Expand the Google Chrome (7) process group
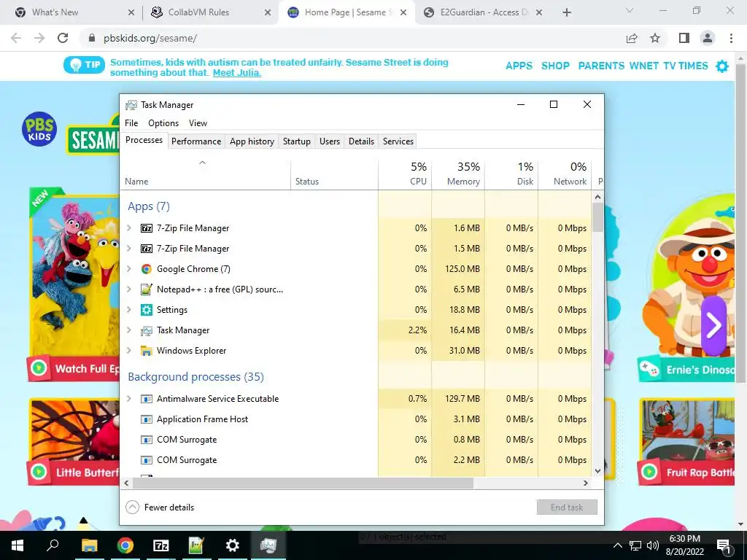 [x=128, y=269]
